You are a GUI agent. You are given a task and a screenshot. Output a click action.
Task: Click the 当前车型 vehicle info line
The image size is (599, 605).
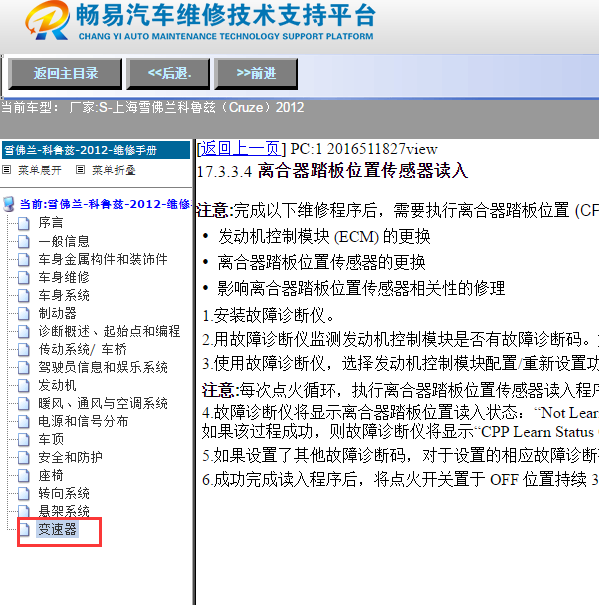pos(152,107)
